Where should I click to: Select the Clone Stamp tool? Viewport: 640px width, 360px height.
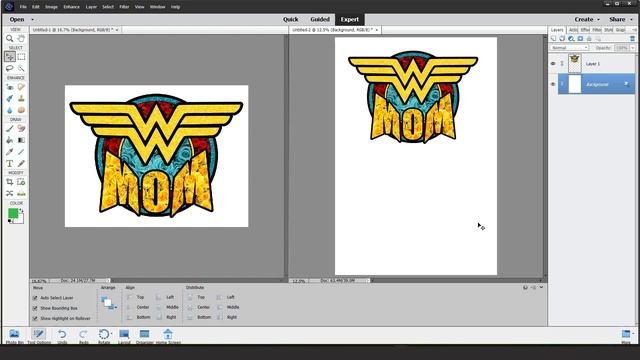pos(21,98)
